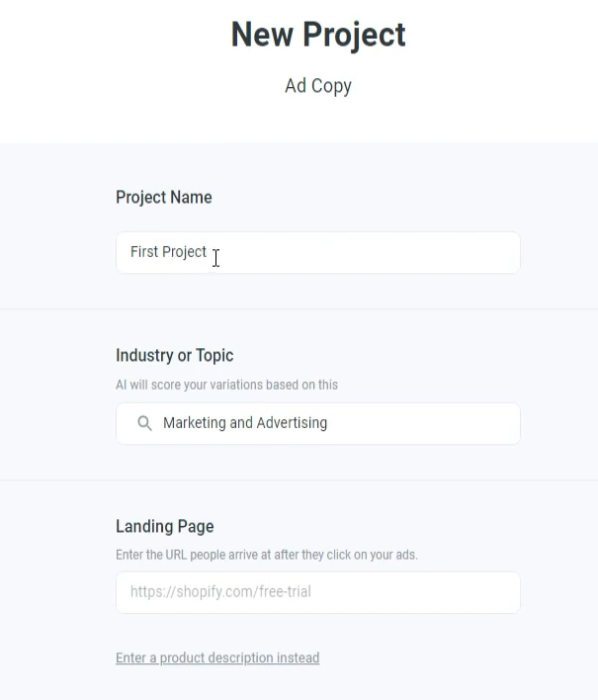The width and height of the screenshot is (598, 700).
Task: Click 'AI will score your variations' hint
Action: [226, 385]
